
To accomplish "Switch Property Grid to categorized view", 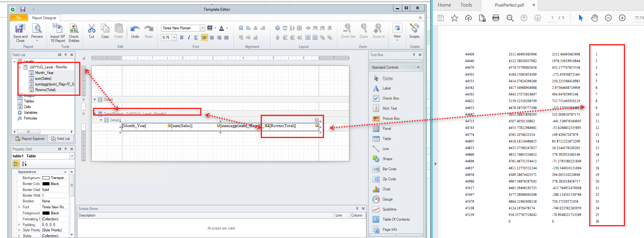I will (16, 164).
